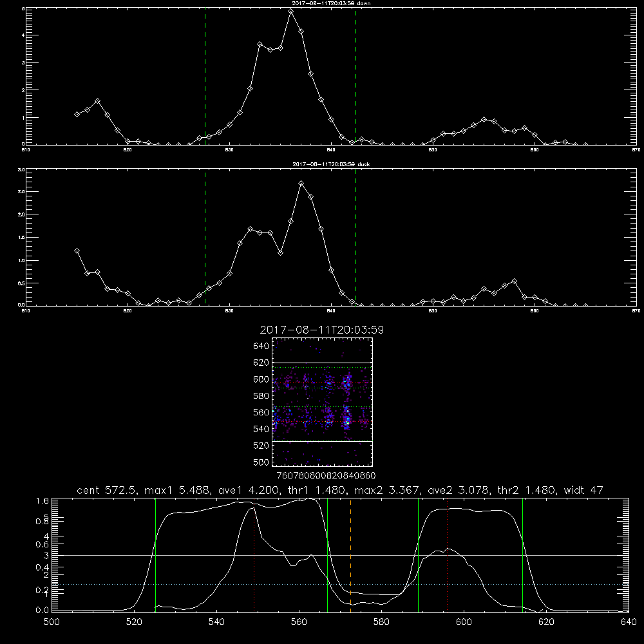Screen dimensions: 644x644
Task: Click the green vertical line near 614
Action: (x=522, y=554)
